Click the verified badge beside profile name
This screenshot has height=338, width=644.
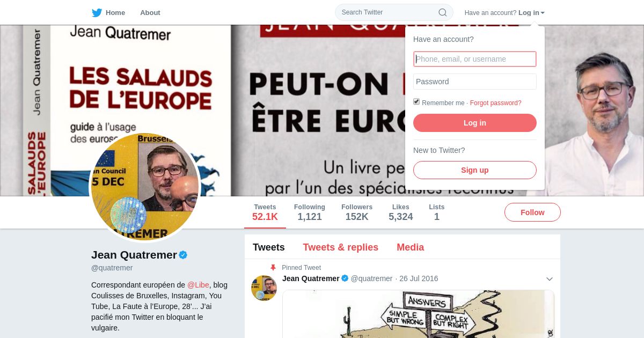point(183,255)
